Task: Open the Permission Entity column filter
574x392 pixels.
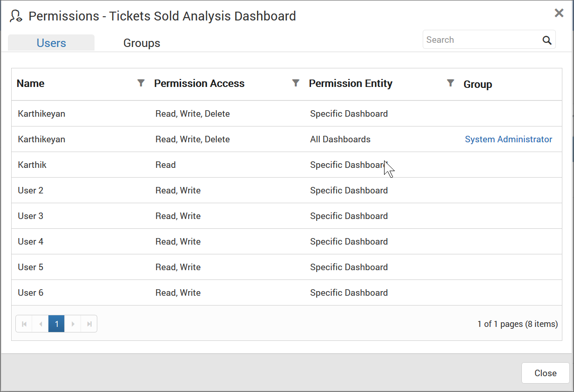Action: pyautogui.click(x=450, y=83)
